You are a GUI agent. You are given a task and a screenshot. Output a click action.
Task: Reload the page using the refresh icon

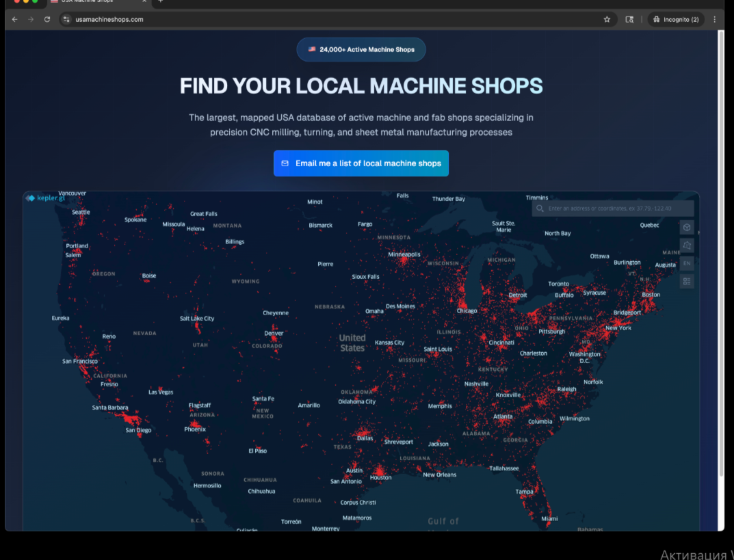[x=47, y=19]
